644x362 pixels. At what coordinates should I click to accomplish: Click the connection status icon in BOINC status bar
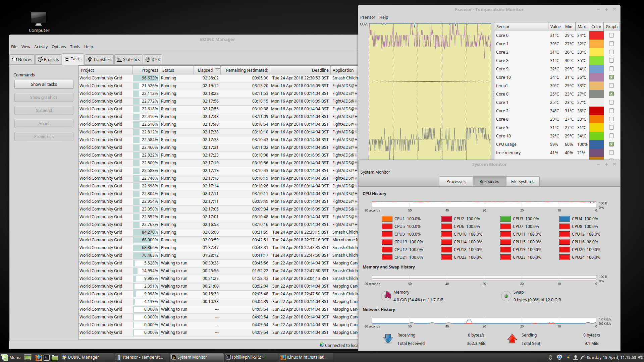point(322,345)
